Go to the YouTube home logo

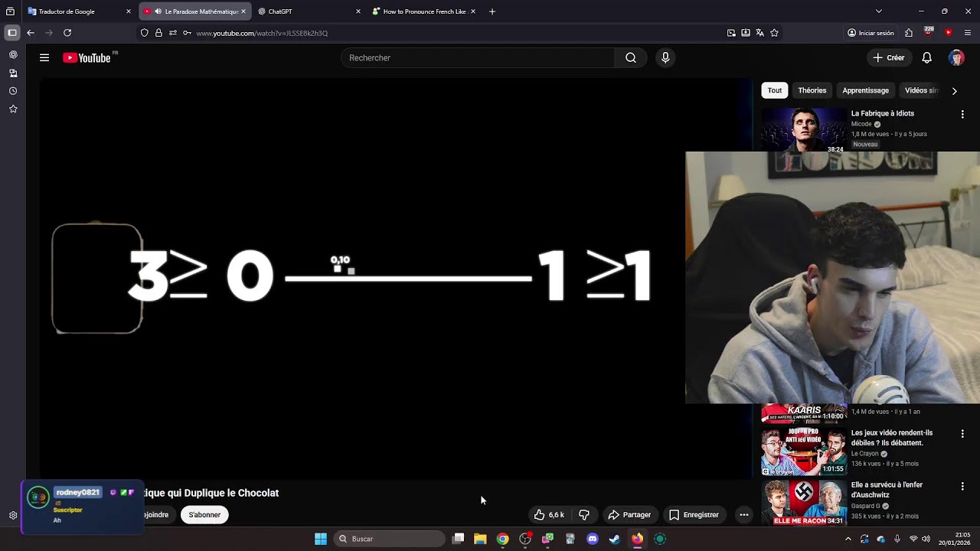[87, 57]
